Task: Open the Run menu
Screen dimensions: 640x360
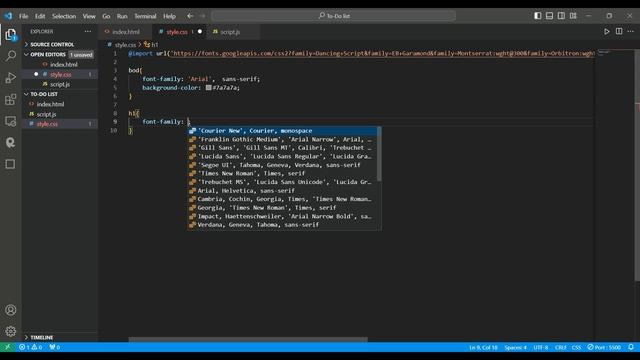Action: [122, 16]
